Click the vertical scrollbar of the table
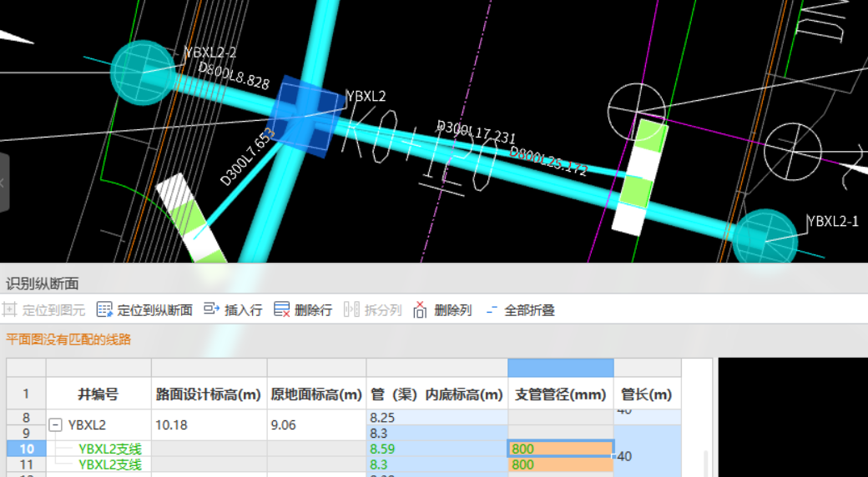The image size is (868, 477). 706,464
